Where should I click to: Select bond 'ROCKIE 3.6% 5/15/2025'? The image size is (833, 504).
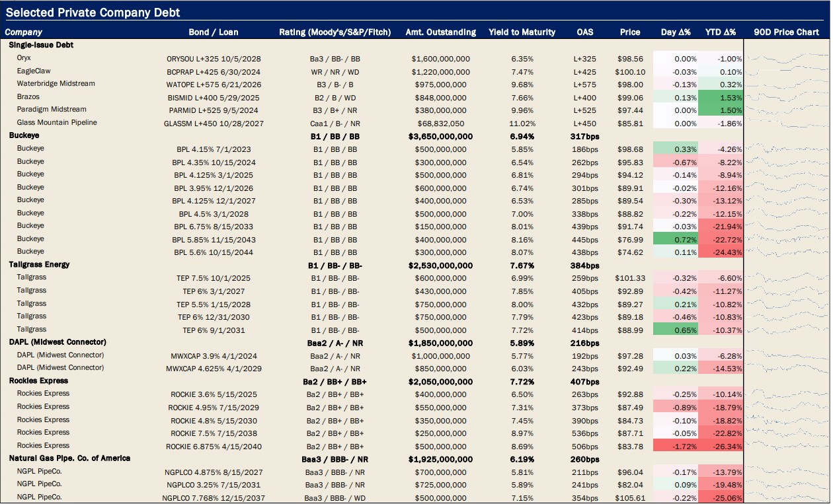click(214, 395)
